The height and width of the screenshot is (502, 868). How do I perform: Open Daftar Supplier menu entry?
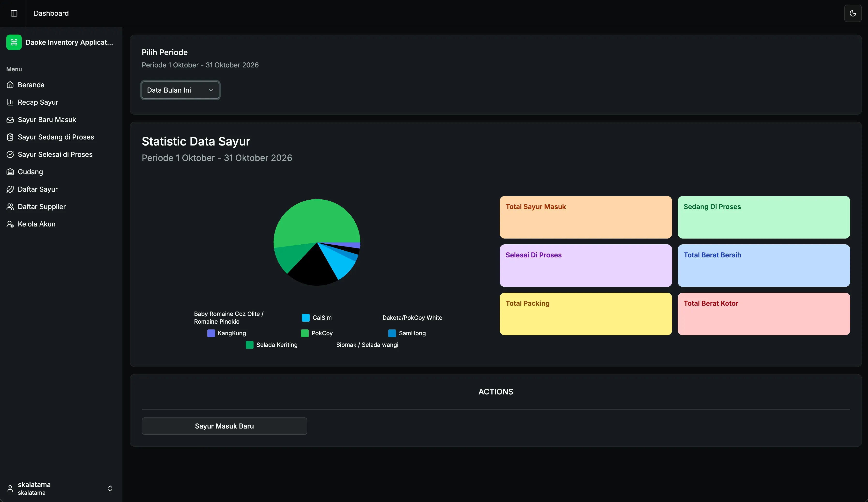click(61, 207)
